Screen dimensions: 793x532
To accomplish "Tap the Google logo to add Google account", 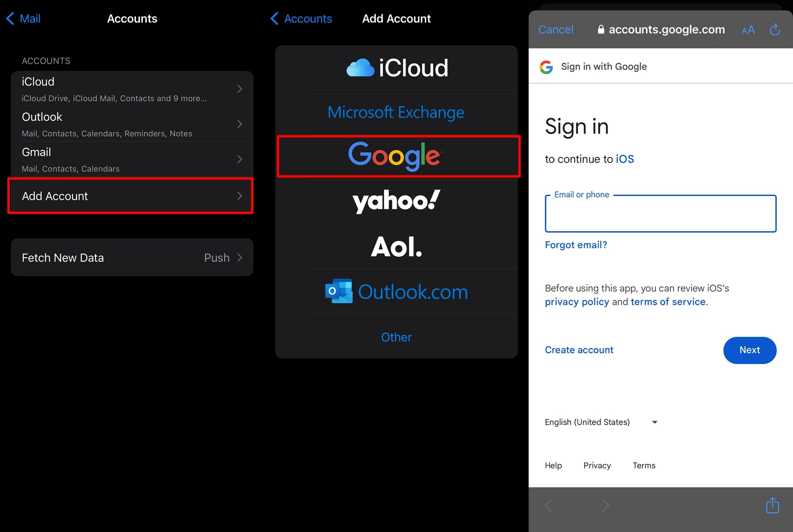I will click(x=395, y=156).
